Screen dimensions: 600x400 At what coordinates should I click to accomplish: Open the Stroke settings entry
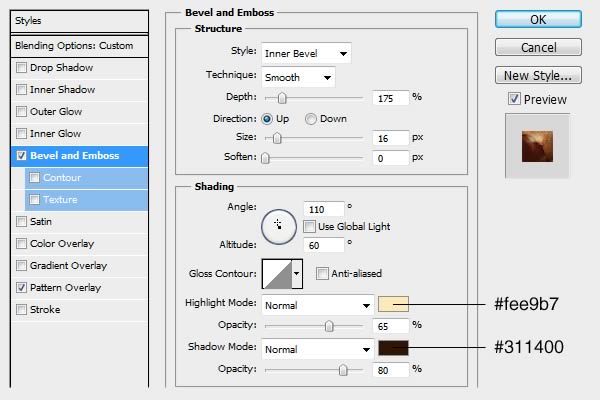coord(80,309)
